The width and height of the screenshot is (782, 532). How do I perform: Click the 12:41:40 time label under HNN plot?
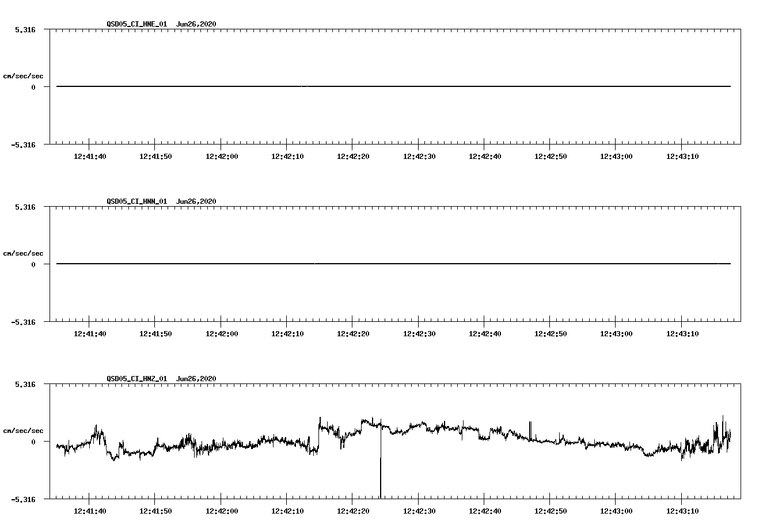click(90, 334)
